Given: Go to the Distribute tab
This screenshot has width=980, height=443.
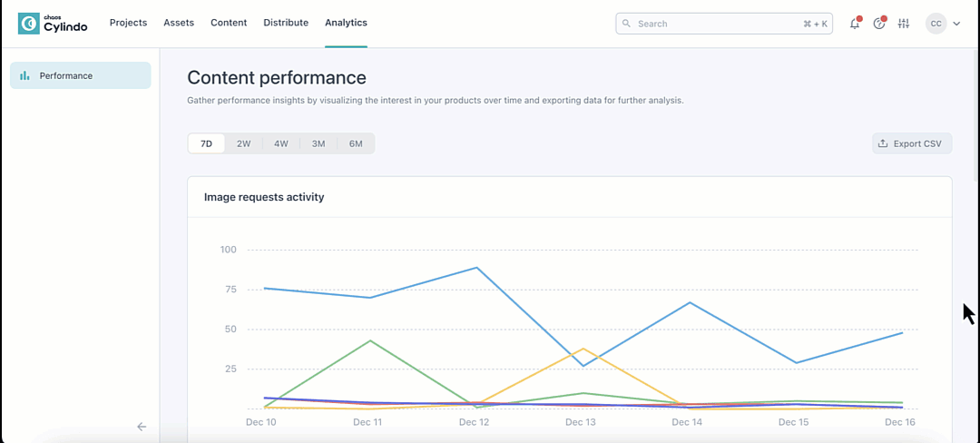Looking at the screenshot, I should pyautogui.click(x=286, y=23).
